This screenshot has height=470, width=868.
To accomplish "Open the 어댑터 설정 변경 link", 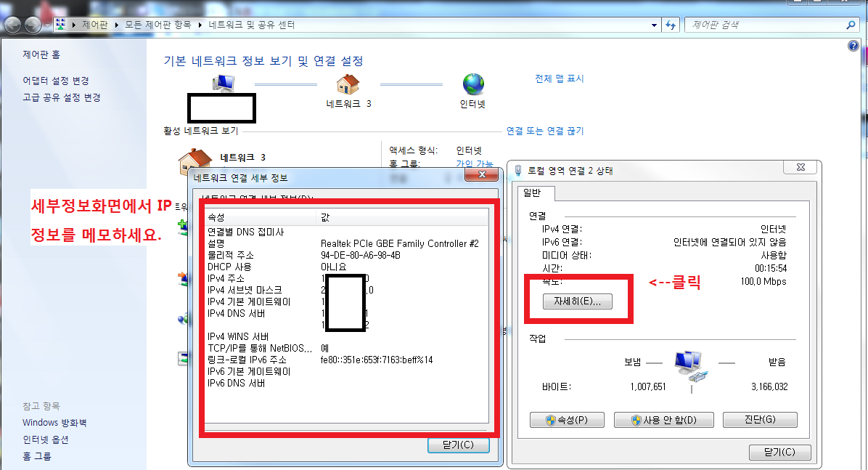I will tap(56, 81).
